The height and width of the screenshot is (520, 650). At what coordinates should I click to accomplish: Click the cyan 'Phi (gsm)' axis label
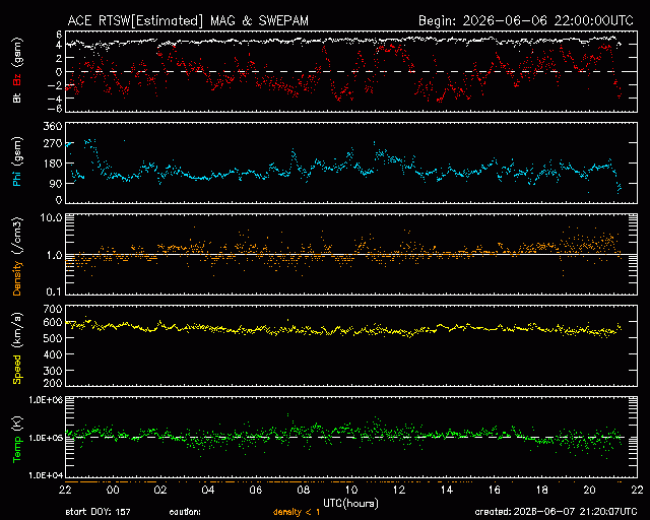17,162
